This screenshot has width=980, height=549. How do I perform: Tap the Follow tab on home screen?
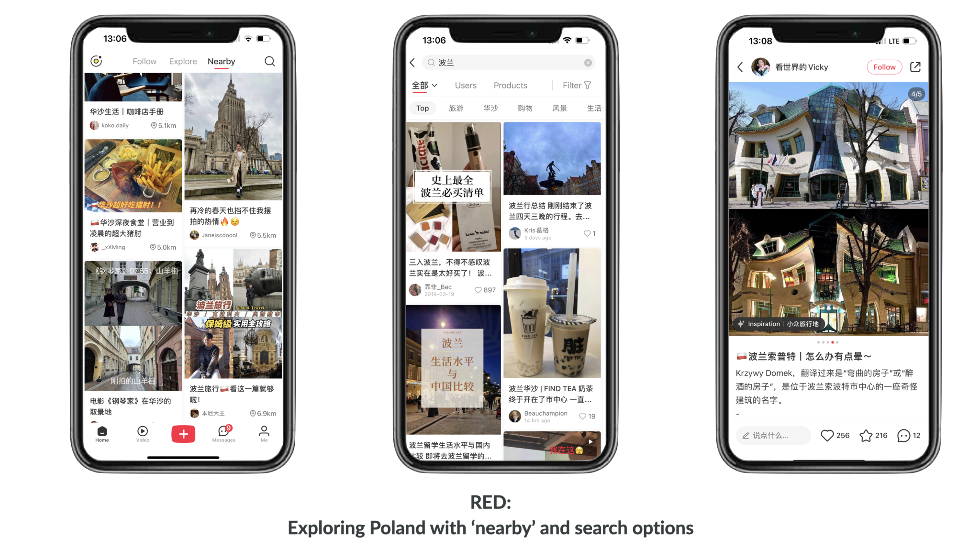coord(145,61)
